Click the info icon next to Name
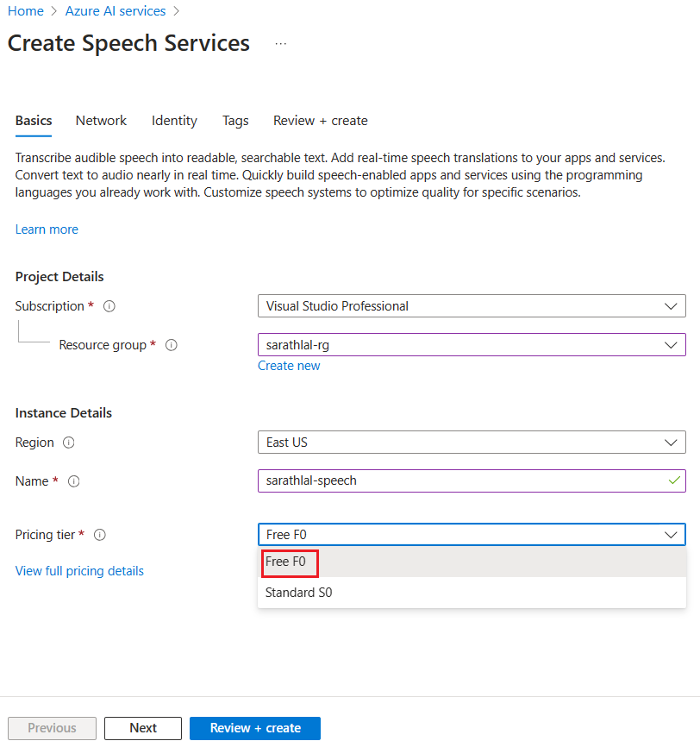Image resolution: width=700 pixels, height=741 pixels. tap(74, 481)
